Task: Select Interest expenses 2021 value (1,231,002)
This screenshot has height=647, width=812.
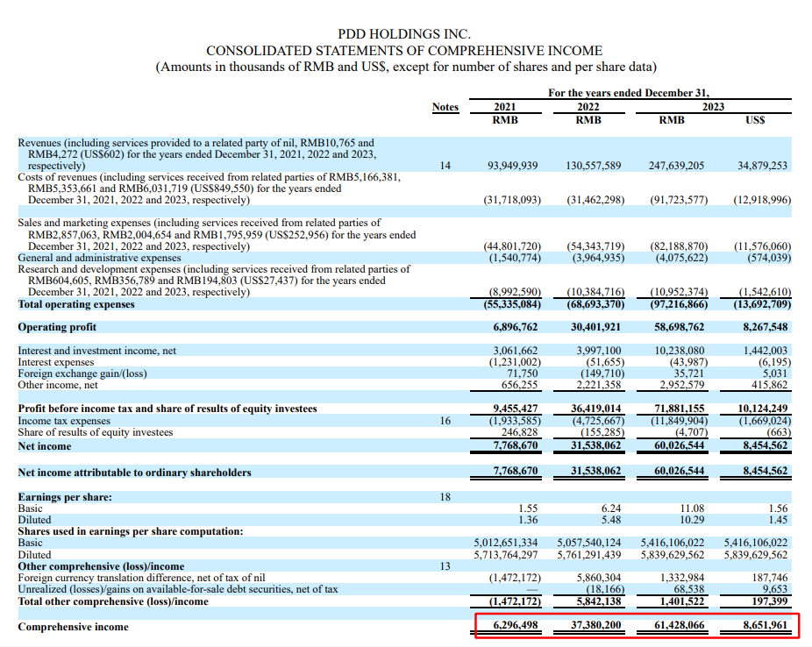Action: tap(515, 362)
